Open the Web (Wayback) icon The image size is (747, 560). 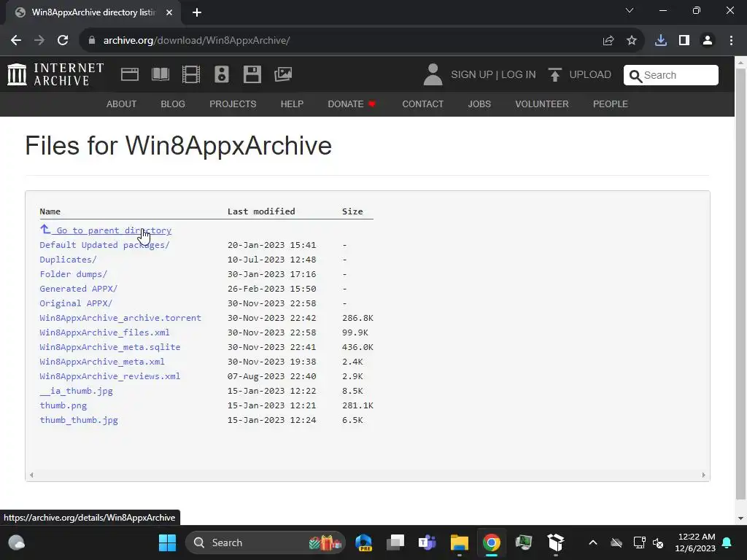point(130,75)
